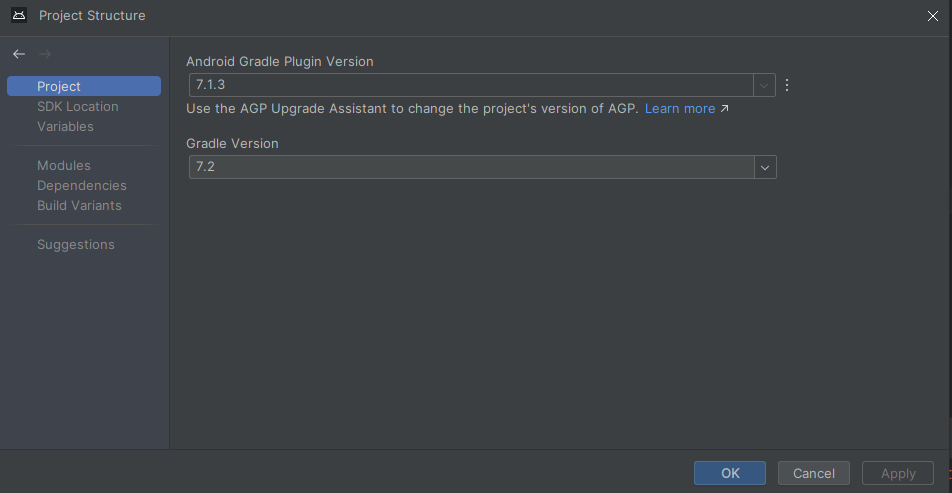952x493 pixels.
Task: Expand the Gradle Version dropdown arrow
Action: pyautogui.click(x=765, y=167)
